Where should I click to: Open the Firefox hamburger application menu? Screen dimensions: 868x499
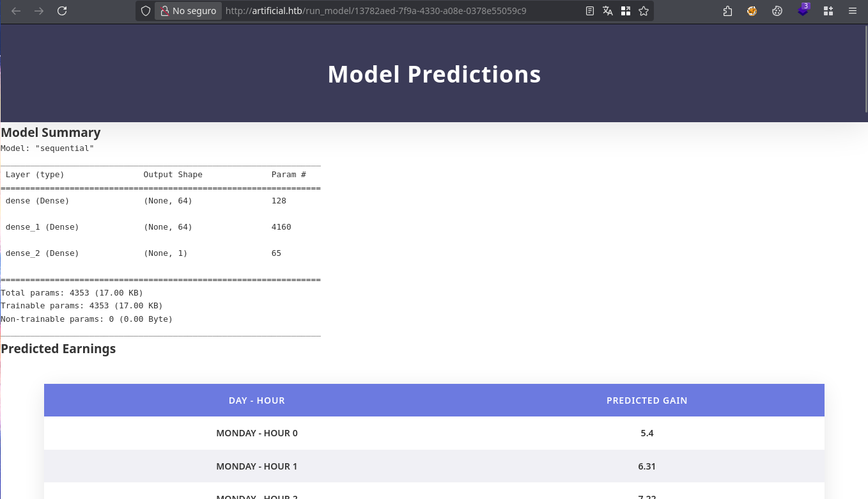[852, 11]
